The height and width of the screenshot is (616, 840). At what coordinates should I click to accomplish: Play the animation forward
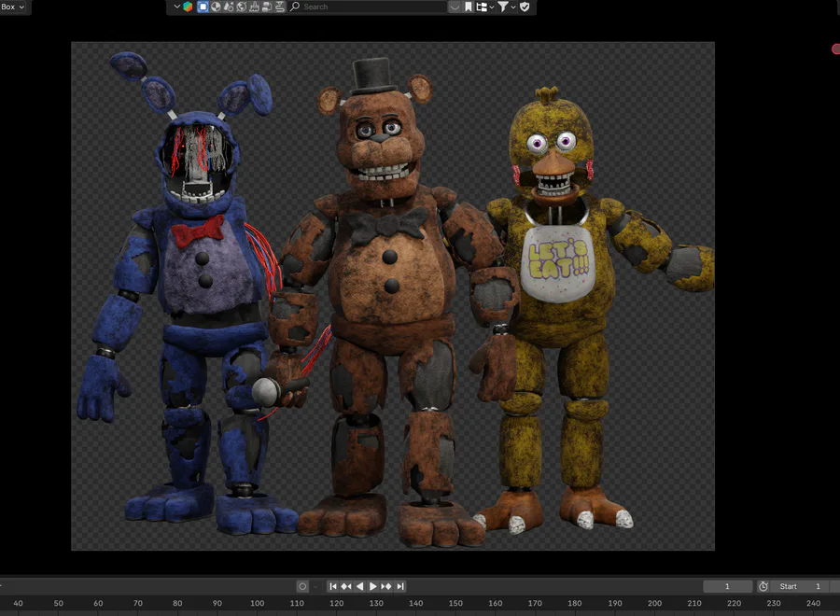[x=372, y=586]
